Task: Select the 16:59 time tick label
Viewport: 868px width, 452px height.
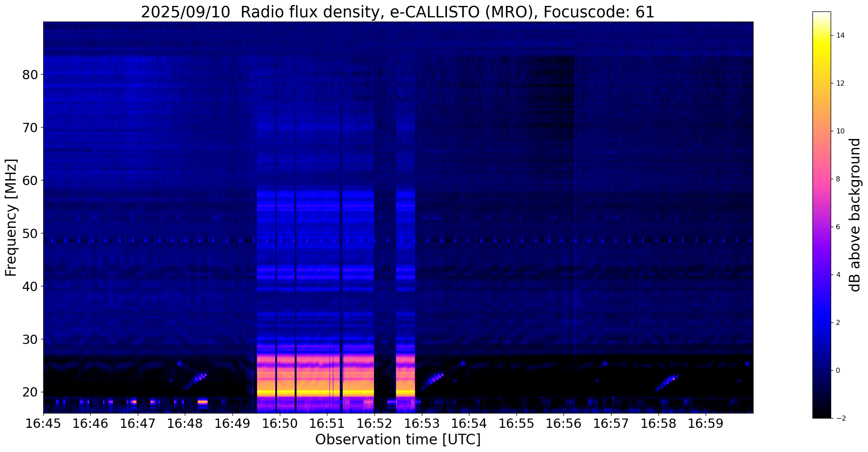Action: pyautogui.click(x=706, y=424)
